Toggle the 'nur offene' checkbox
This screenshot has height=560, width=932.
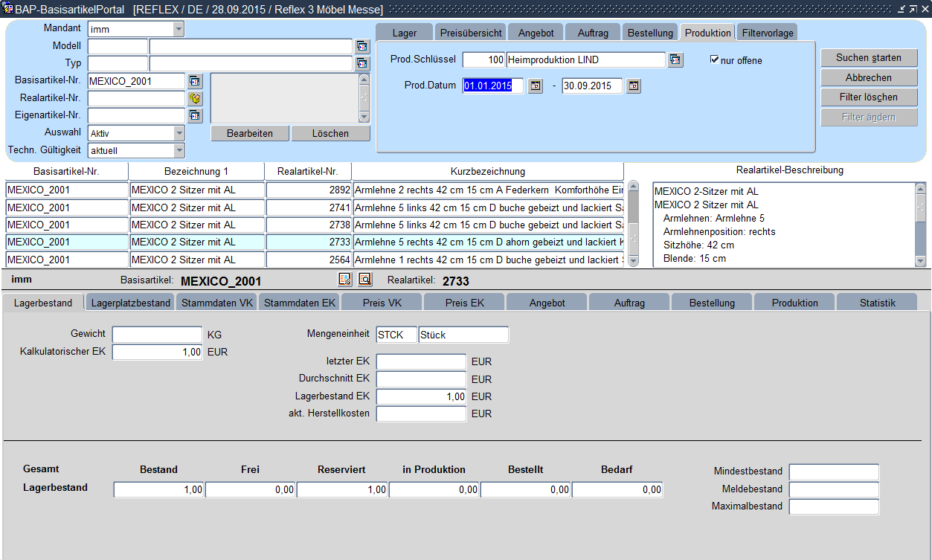coord(715,60)
